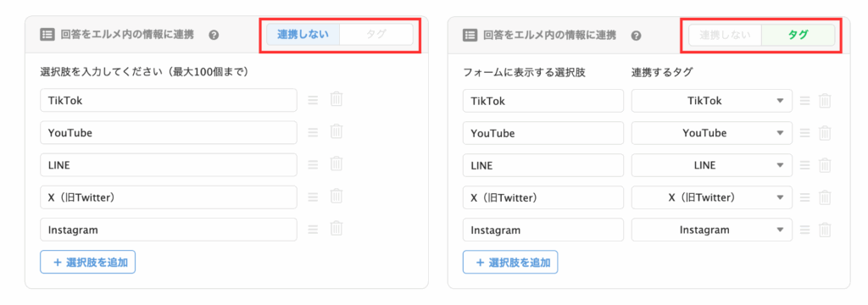Click the Instagram choice field in right panel

(543, 229)
